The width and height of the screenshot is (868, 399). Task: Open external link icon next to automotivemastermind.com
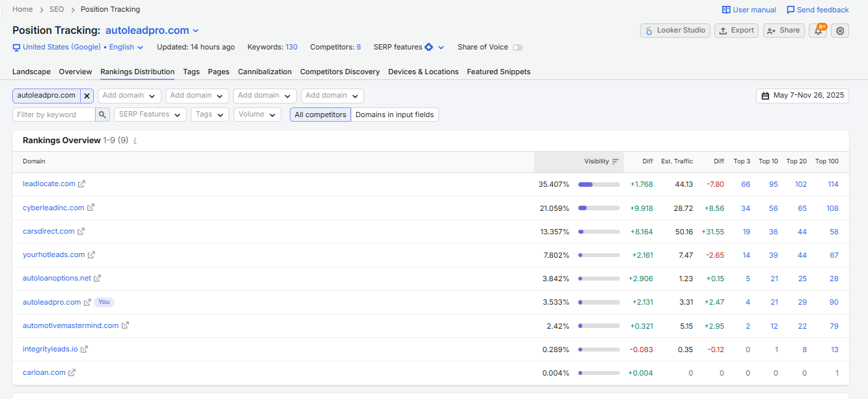125,325
